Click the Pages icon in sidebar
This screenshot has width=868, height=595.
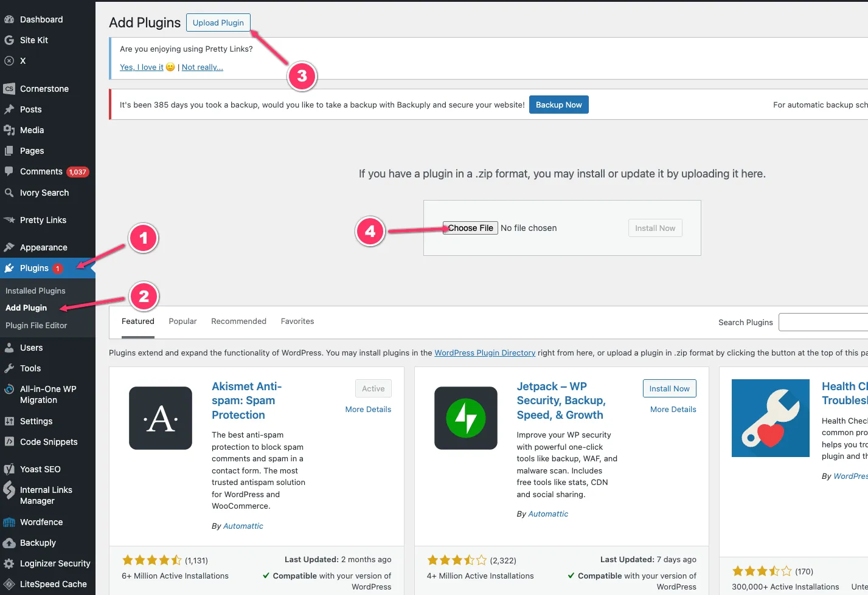[x=9, y=151]
